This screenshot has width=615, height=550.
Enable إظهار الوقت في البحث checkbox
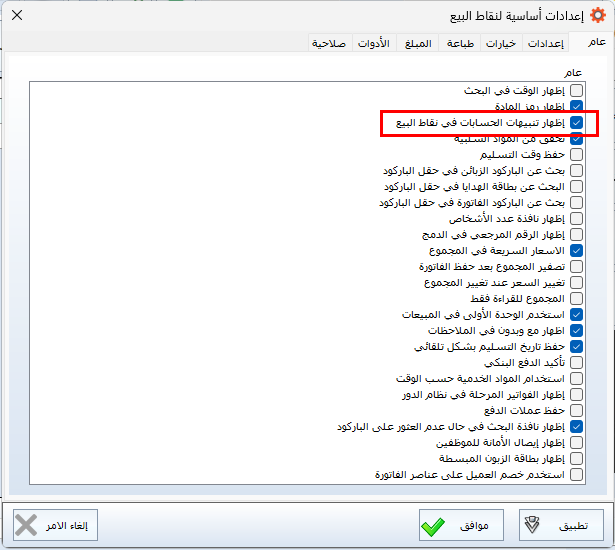click(576, 91)
